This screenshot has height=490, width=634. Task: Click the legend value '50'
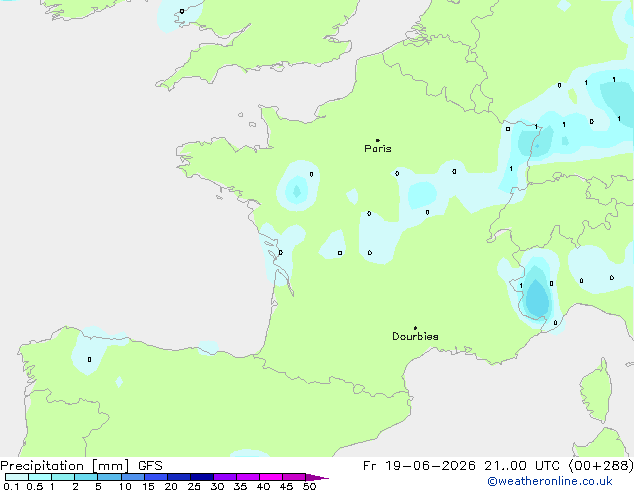pos(309,486)
